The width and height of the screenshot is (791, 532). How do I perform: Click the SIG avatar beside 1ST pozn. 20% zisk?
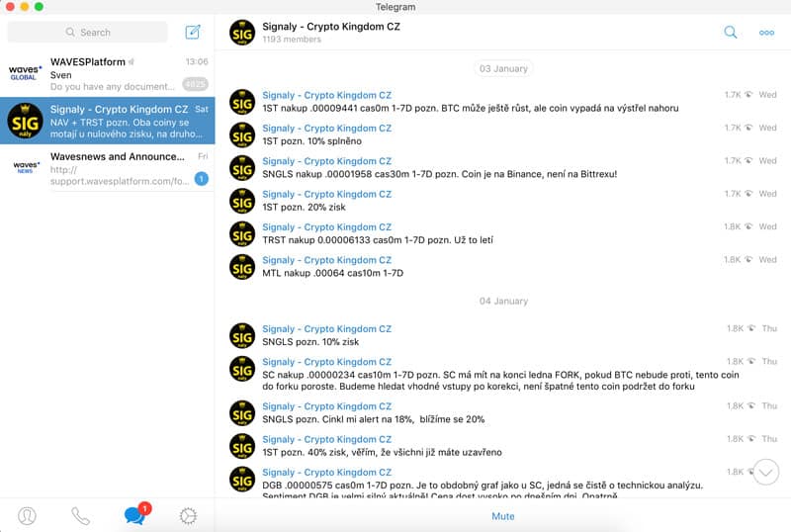(242, 201)
